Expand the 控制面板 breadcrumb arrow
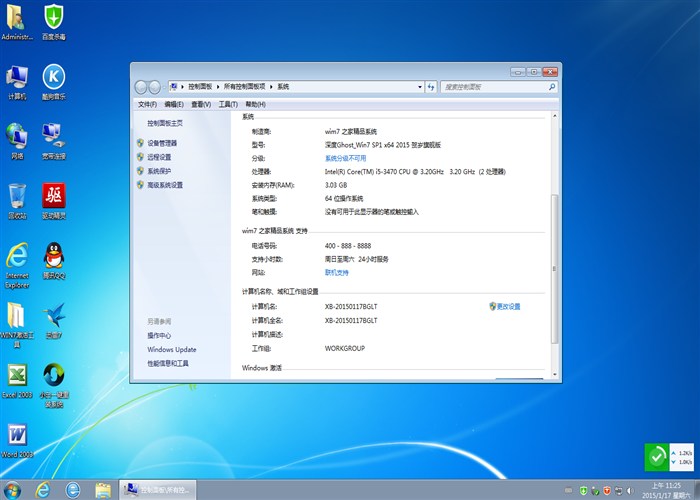This screenshot has height=500, width=700. tap(218, 87)
